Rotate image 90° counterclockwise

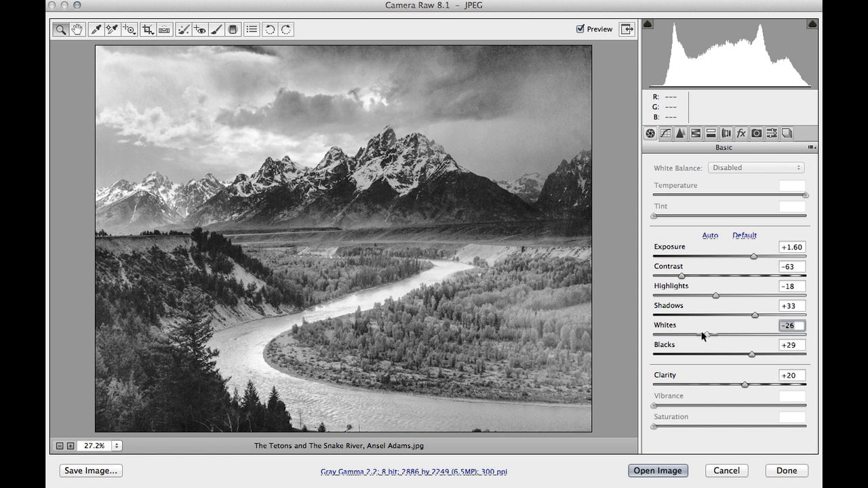pos(270,29)
